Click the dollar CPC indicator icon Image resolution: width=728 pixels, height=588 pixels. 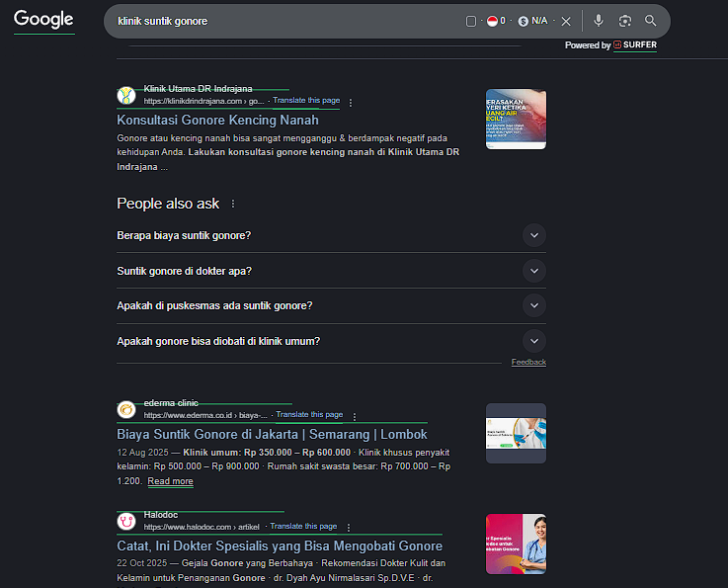tap(523, 21)
